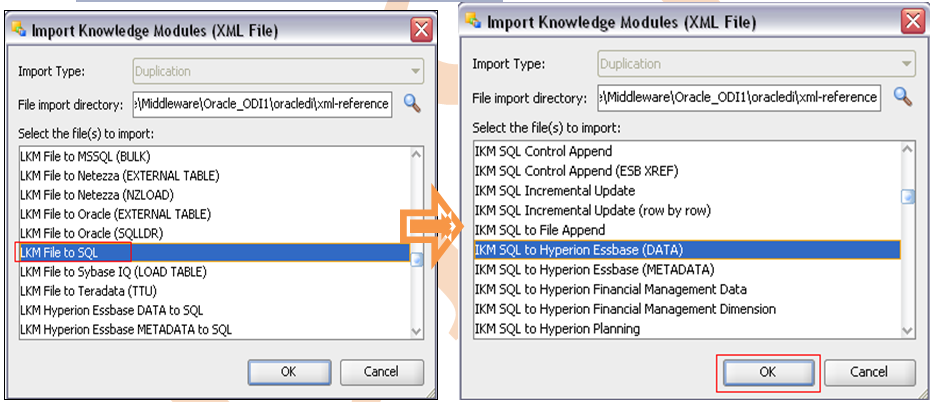Click scroll down arrow in right file list
Image resolution: width=931 pixels, height=402 pixels.
[908, 331]
